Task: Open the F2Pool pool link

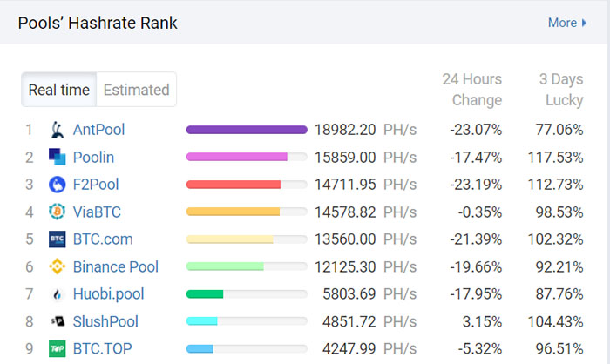Action: [96, 185]
